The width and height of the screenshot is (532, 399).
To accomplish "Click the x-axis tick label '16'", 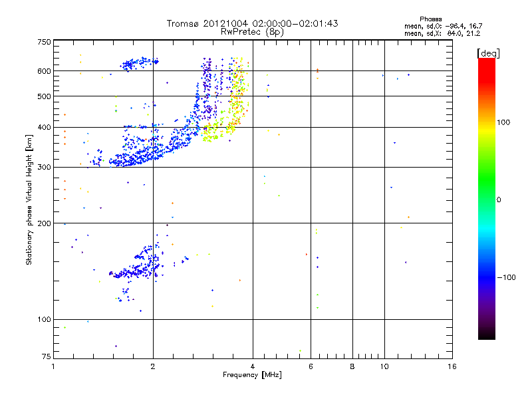I will point(452,366).
